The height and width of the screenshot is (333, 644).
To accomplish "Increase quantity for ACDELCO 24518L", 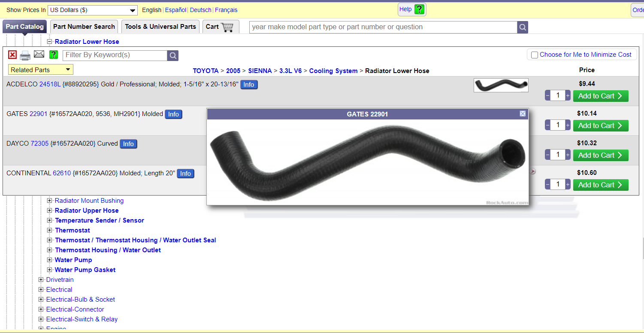I will pyautogui.click(x=568, y=96).
